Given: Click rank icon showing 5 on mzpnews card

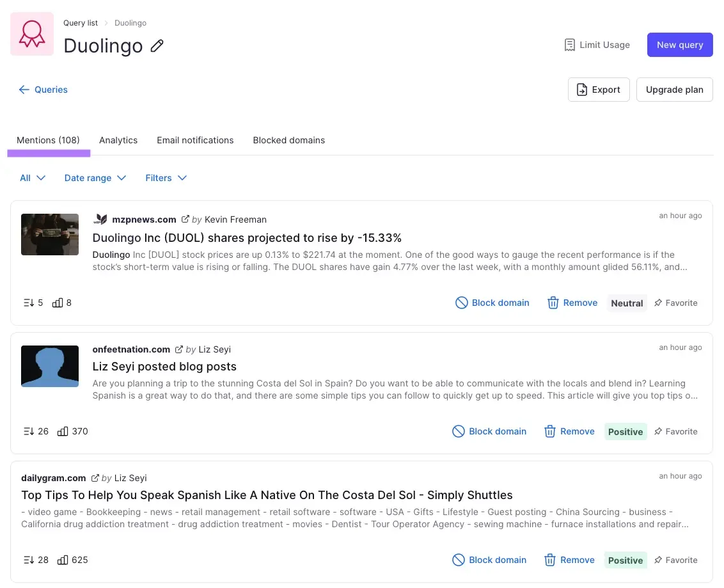Looking at the screenshot, I should pos(29,303).
